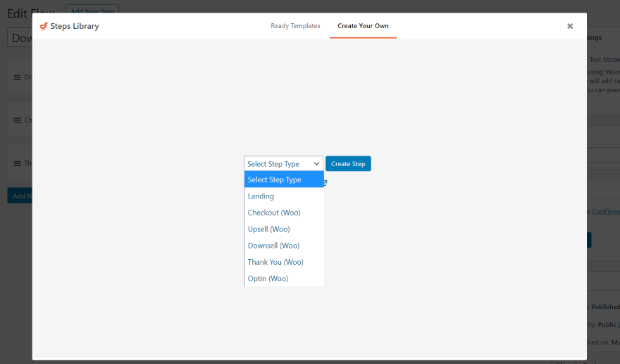Choose Downsell (Woo) in the step list
The image size is (620, 364).
(x=284, y=246)
